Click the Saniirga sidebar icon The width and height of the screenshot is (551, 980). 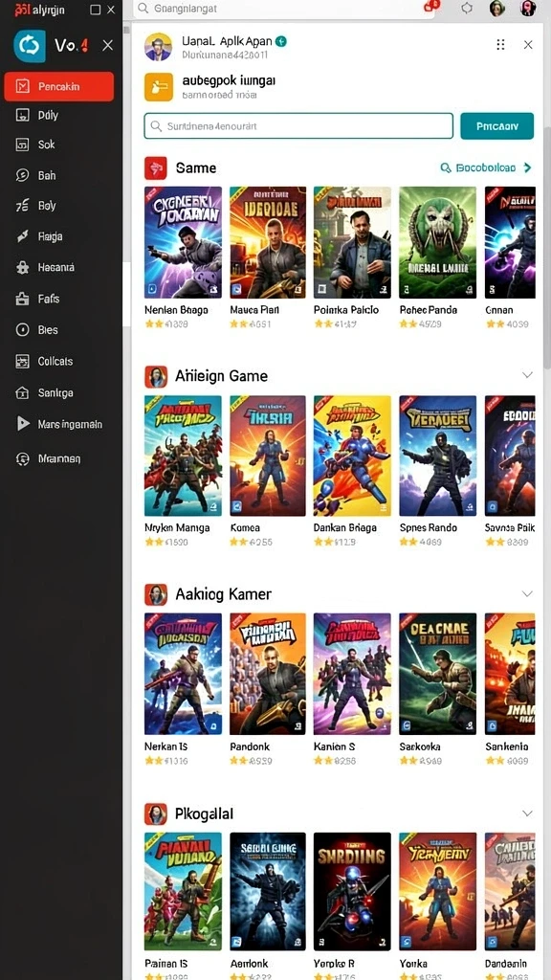coord(23,393)
